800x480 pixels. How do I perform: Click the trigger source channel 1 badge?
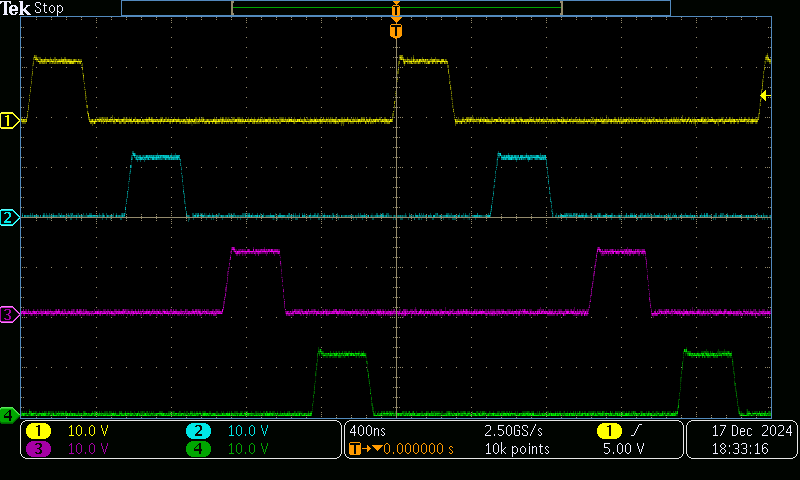pyautogui.click(x=607, y=431)
